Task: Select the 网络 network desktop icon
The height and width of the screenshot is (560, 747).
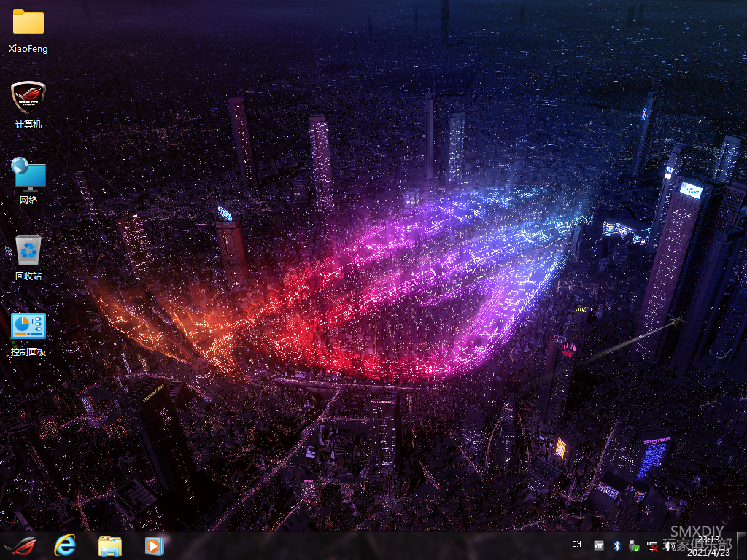Action: [x=28, y=182]
